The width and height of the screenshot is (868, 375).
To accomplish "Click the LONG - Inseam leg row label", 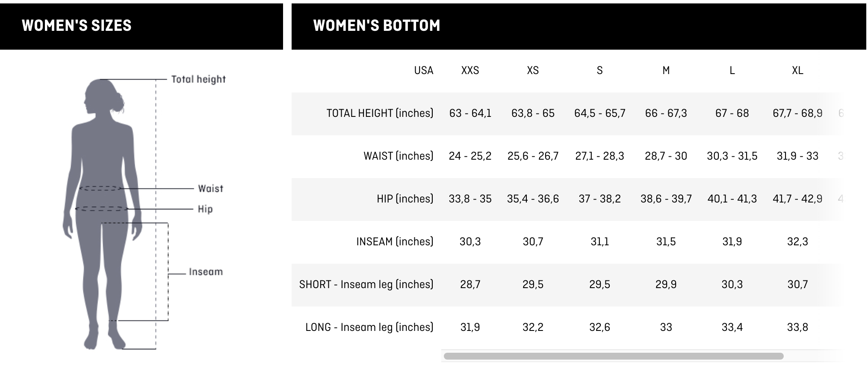I will pos(369,327).
